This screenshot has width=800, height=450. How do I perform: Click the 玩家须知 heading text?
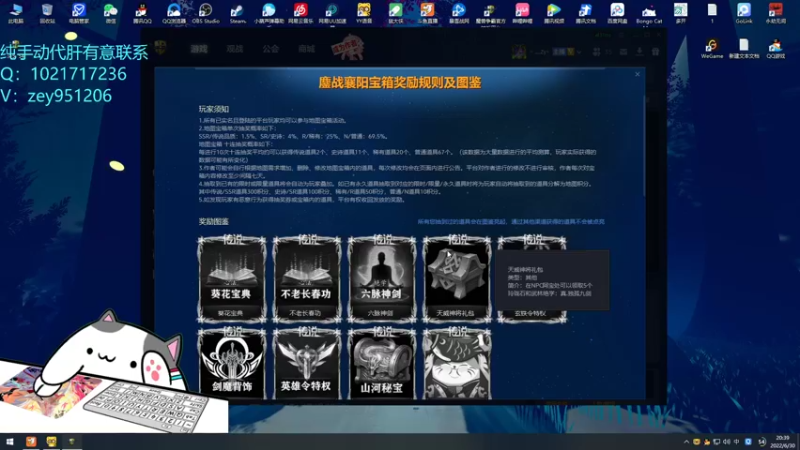[x=214, y=109]
